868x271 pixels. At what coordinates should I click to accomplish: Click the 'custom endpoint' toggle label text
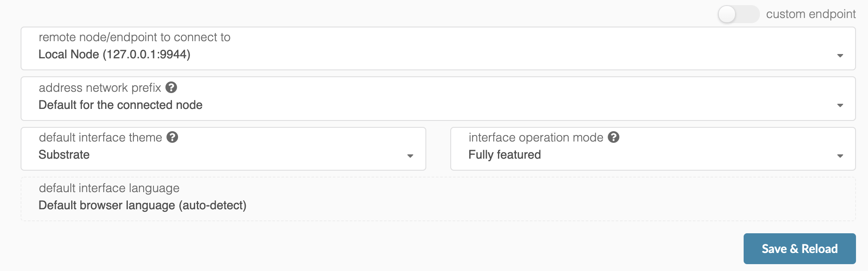811,14
